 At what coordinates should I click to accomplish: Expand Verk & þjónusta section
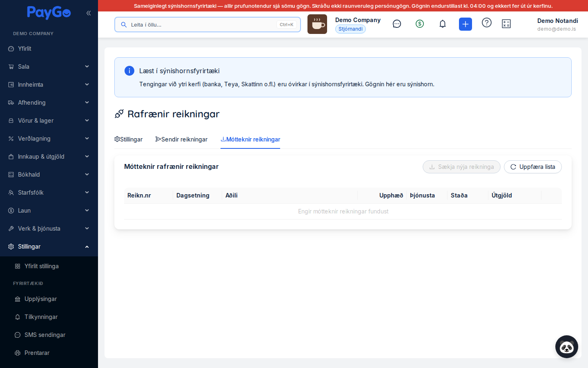coord(49,229)
